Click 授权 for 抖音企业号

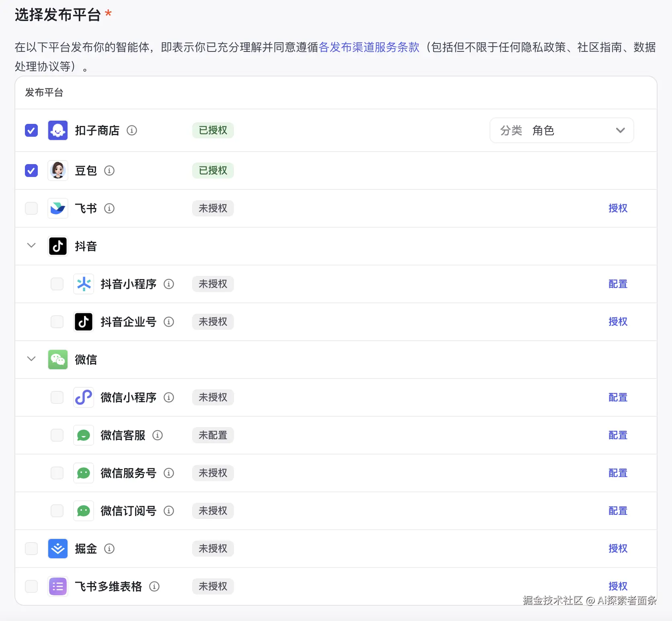click(618, 322)
